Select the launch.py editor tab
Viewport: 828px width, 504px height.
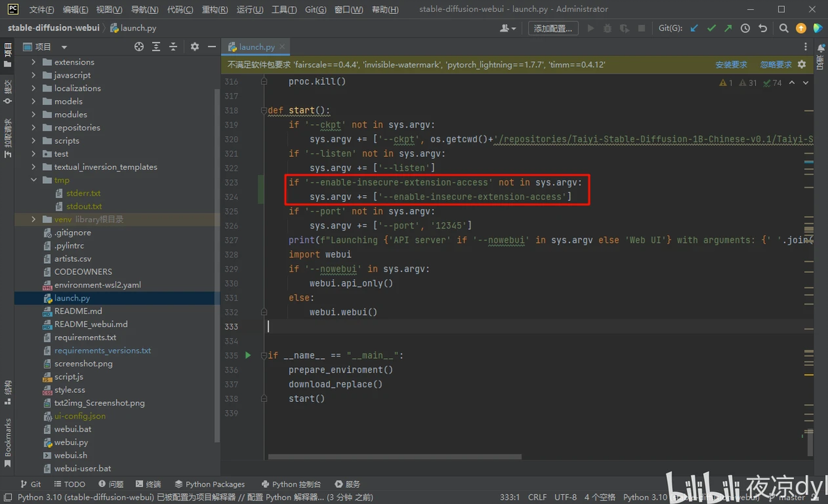[x=256, y=47]
